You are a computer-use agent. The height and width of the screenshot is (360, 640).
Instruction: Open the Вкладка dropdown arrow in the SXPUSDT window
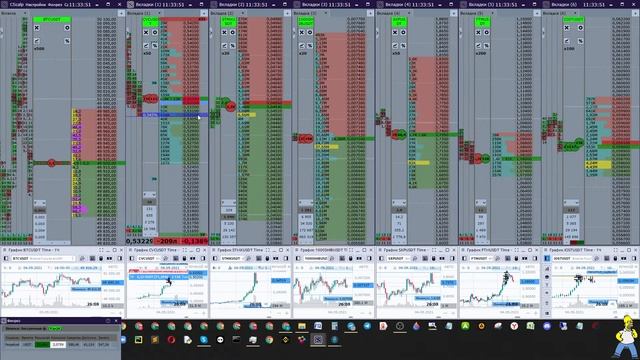tap(409, 13)
